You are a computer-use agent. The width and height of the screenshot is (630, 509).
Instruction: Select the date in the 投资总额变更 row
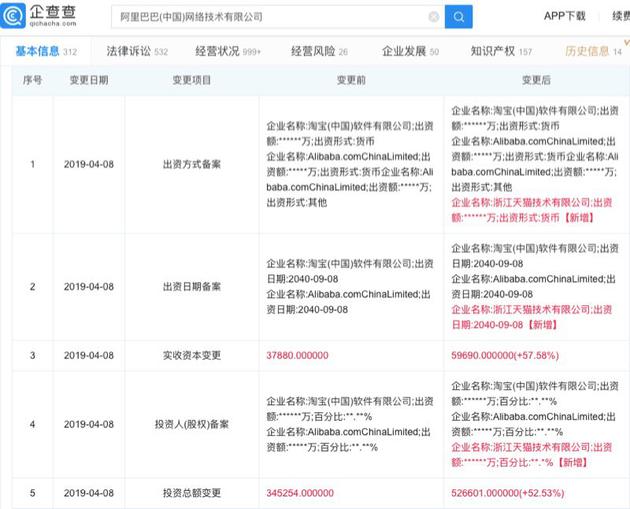(x=89, y=493)
